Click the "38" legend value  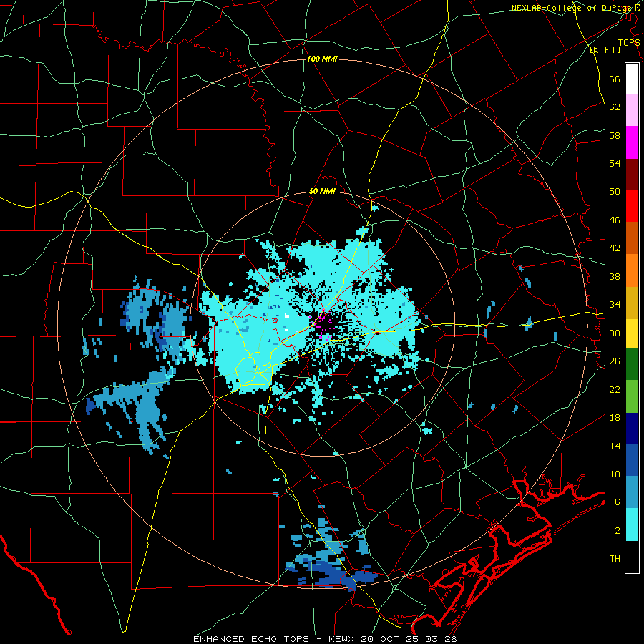click(x=615, y=276)
